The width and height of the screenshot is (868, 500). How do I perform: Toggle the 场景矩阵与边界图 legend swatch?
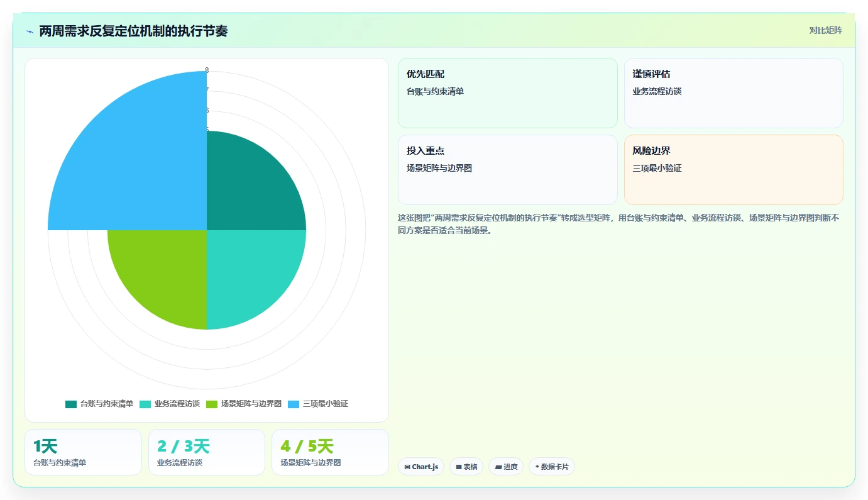212,404
